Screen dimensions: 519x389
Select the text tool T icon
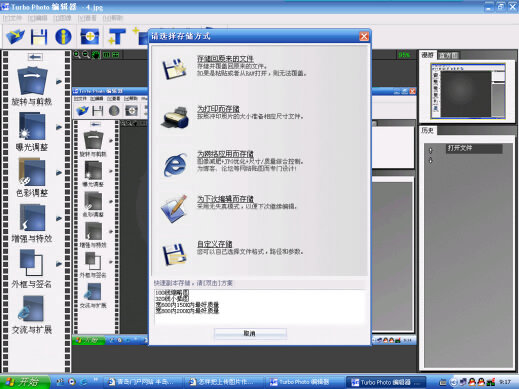click(116, 36)
